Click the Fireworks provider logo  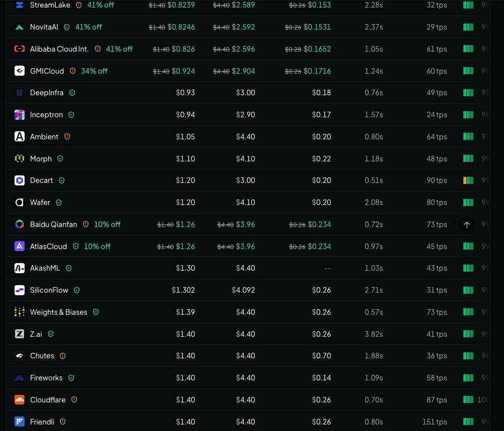click(20, 378)
